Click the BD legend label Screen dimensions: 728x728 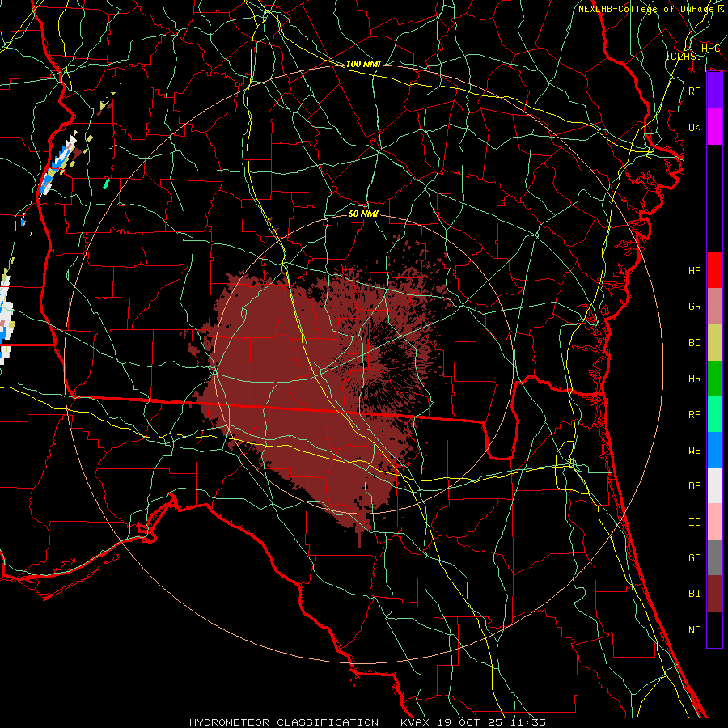(x=695, y=343)
